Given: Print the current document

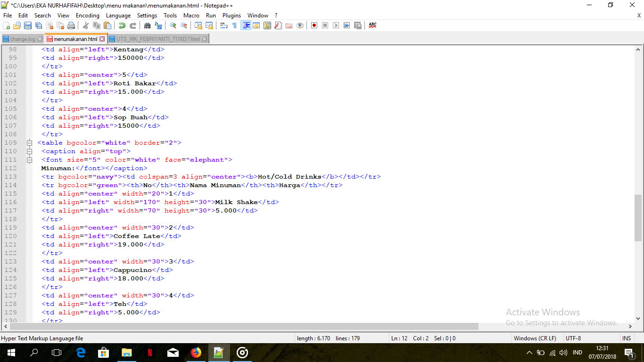Looking at the screenshot, I should point(71,25).
